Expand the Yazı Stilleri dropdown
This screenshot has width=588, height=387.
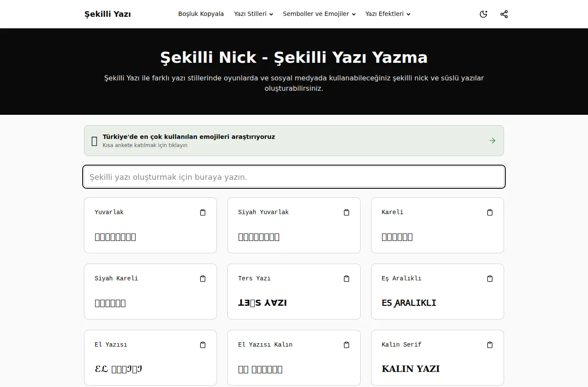pos(254,14)
